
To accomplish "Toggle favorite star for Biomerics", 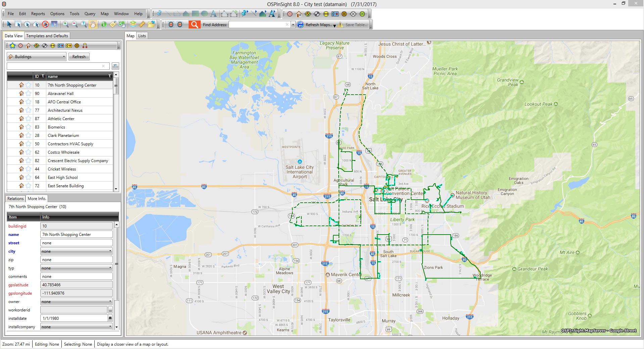I will (x=28, y=127).
